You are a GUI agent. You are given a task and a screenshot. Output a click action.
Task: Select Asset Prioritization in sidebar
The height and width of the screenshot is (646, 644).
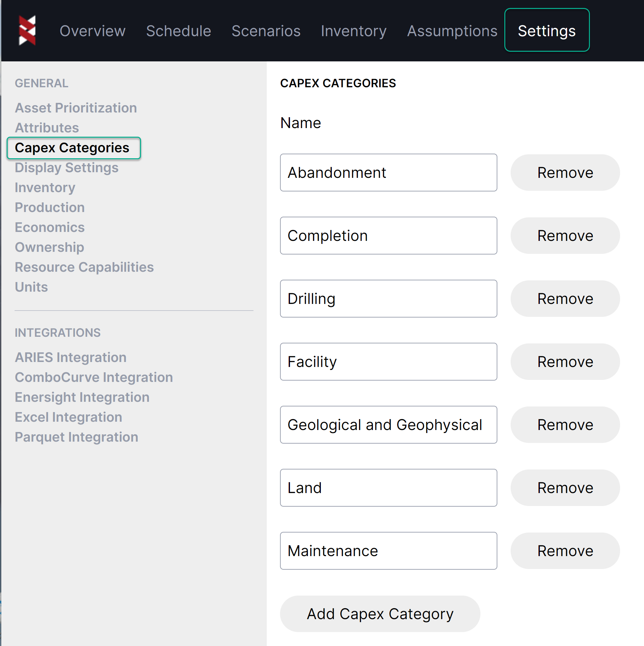click(76, 108)
